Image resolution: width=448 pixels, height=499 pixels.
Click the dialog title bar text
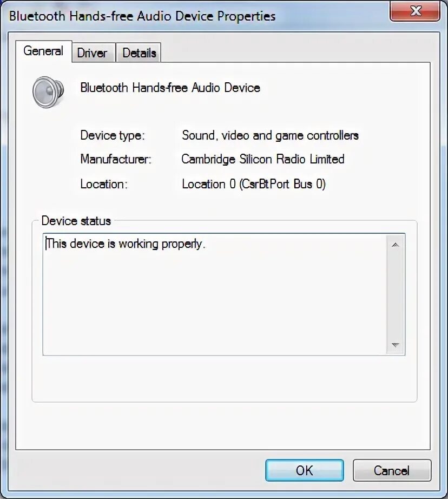[142, 16]
